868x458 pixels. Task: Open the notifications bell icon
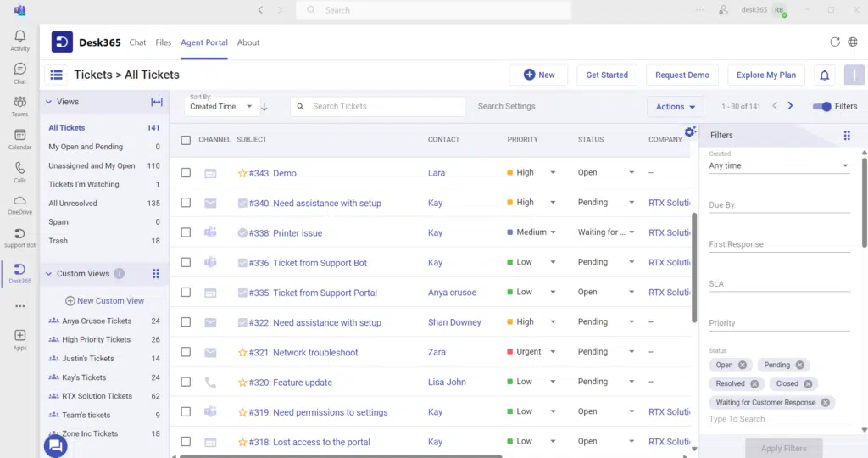click(824, 75)
